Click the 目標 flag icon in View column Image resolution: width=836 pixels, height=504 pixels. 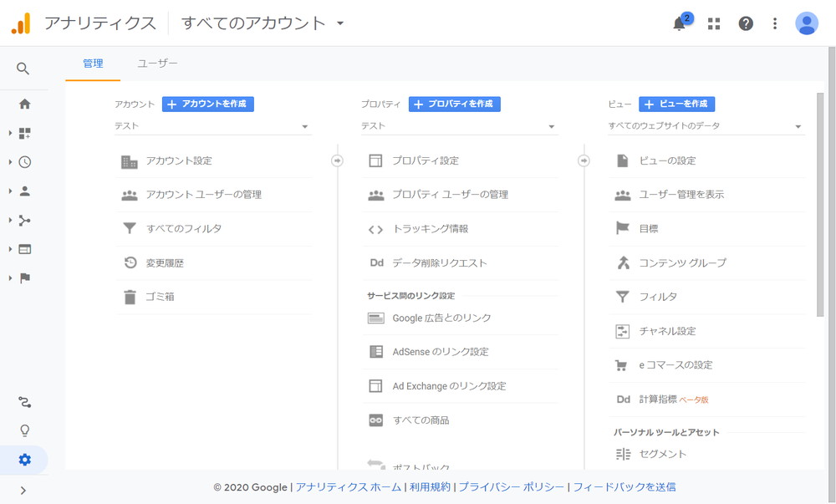pos(622,228)
